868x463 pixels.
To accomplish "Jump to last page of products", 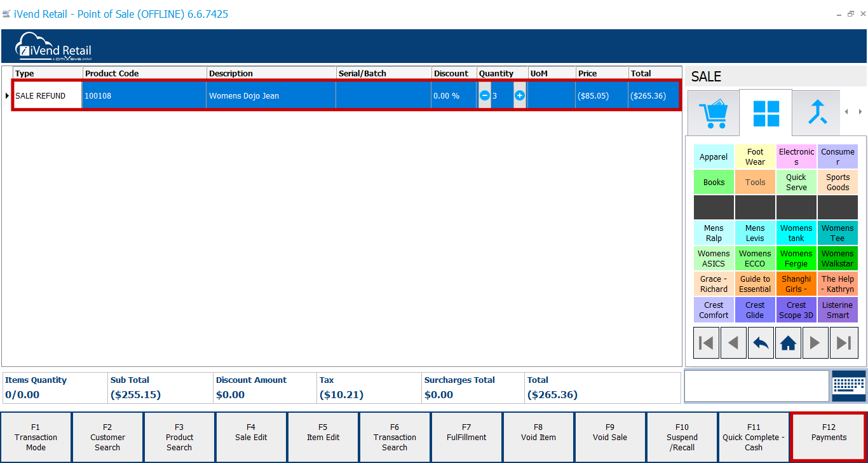I will (843, 343).
